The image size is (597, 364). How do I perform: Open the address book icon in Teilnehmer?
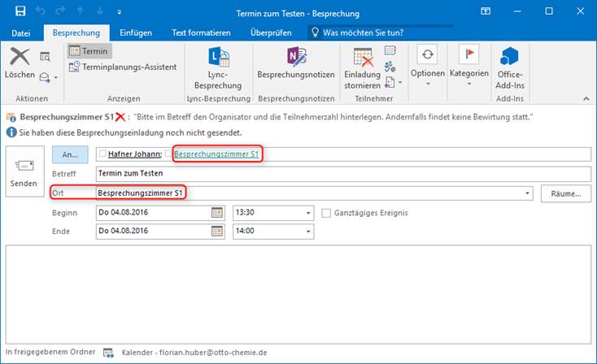[x=390, y=50]
